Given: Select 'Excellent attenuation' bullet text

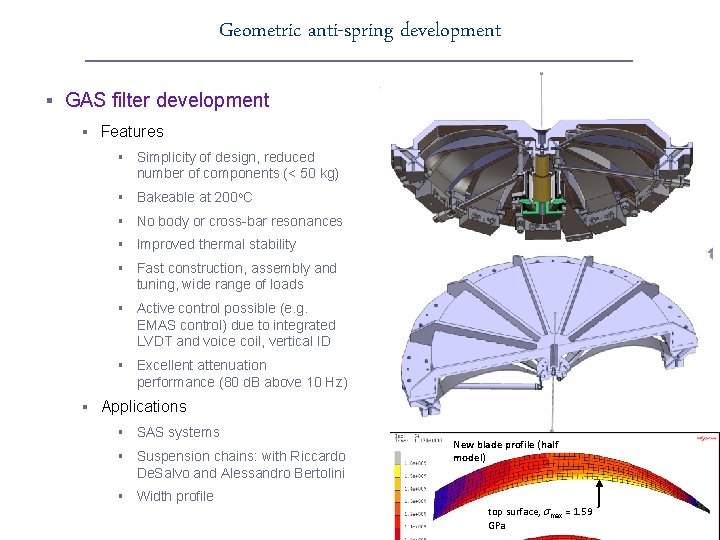Looking at the screenshot, I should 202,366.
